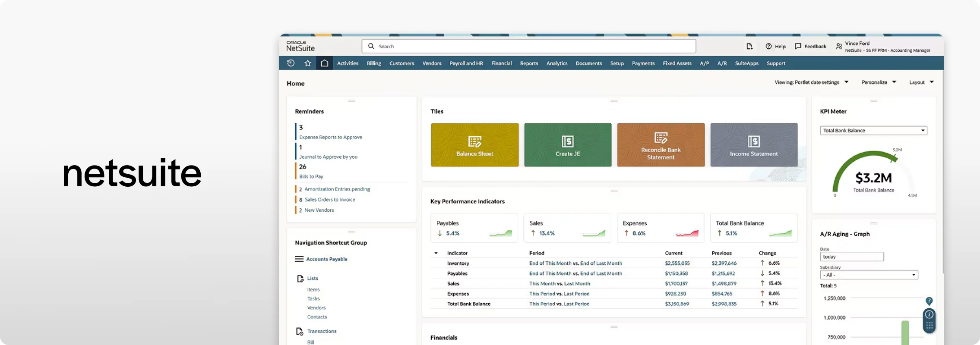Open the Journal to Approve by you reminder
This screenshot has height=345, width=980.
[x=328, y=157]
